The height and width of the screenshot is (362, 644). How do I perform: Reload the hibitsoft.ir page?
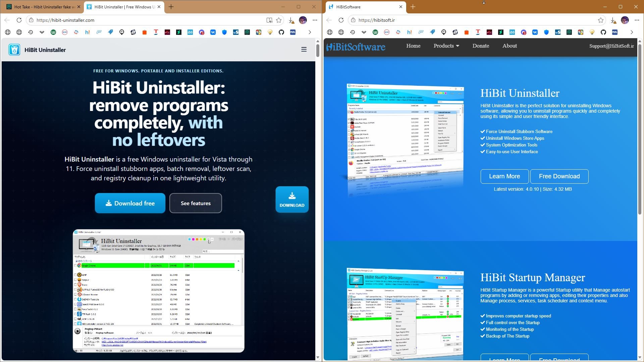click(x=341, y=20)
